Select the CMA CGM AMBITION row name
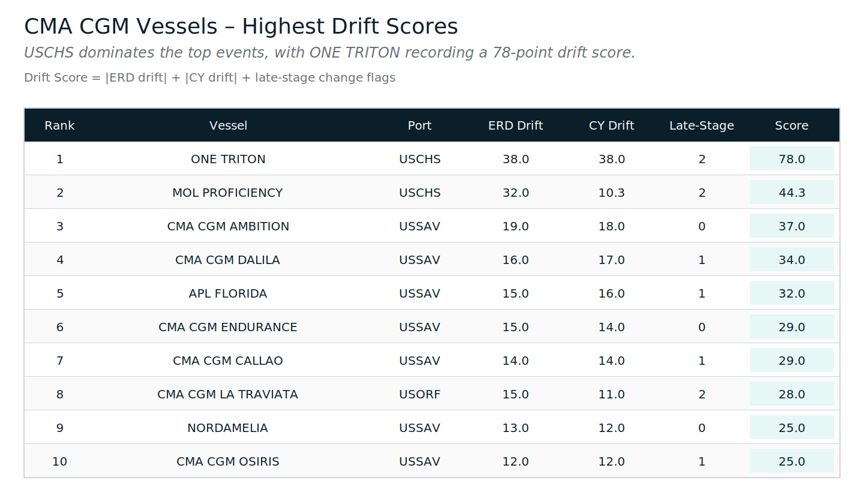This screenshot has height=504, width=864. [228, 226]
